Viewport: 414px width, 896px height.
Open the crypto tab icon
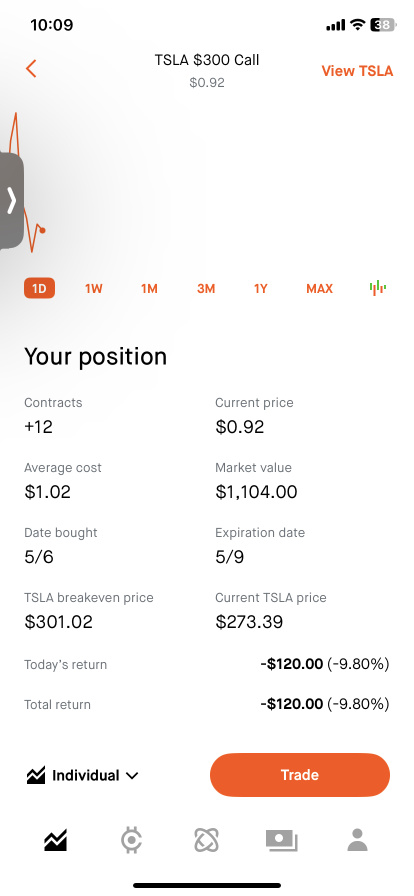(x=132, y=841)
